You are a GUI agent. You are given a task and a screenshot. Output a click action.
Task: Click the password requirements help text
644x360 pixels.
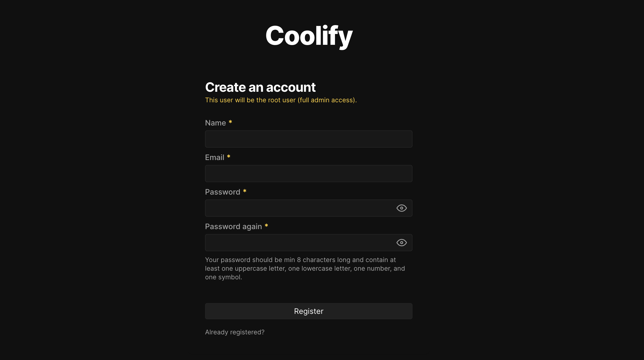(x=305, y=268)
